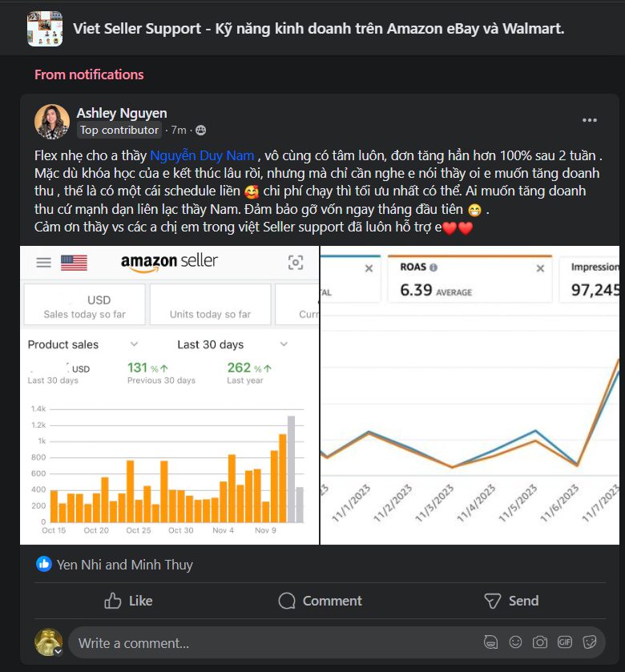Click the Write a comment field
The width and height of the screenshot is (625, 672).
272,643
